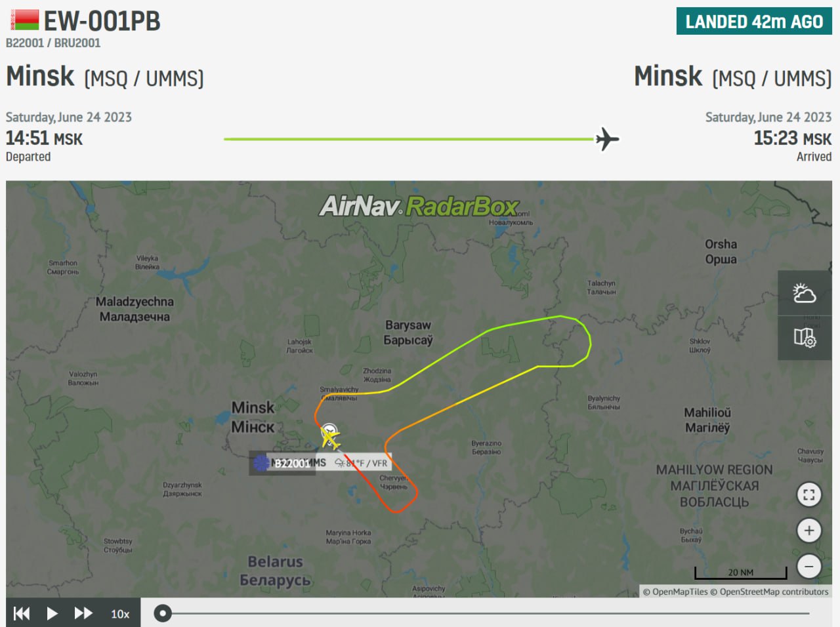Change the 10x playback speed
The width and height of the screenshot is (840, 627).
point(120,614)
